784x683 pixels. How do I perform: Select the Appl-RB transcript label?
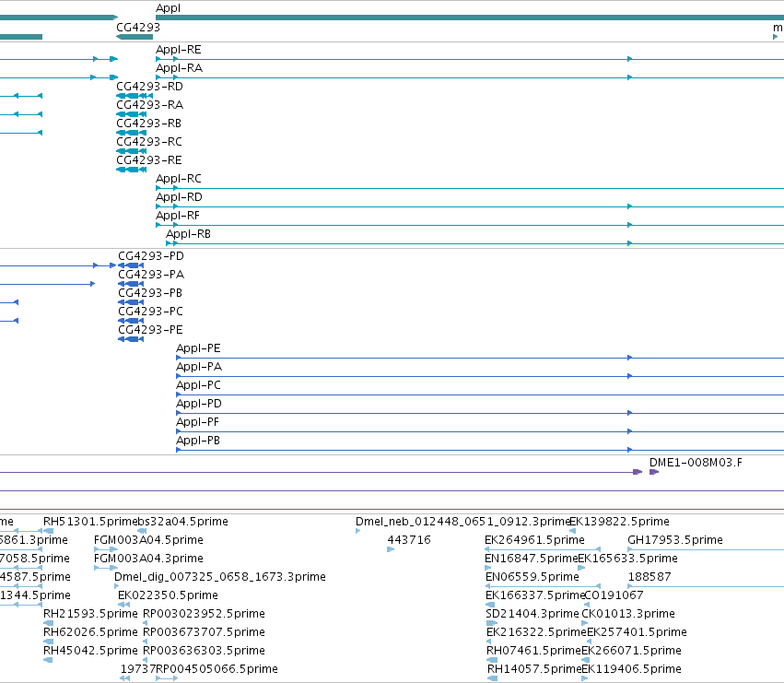click(189, 235)
